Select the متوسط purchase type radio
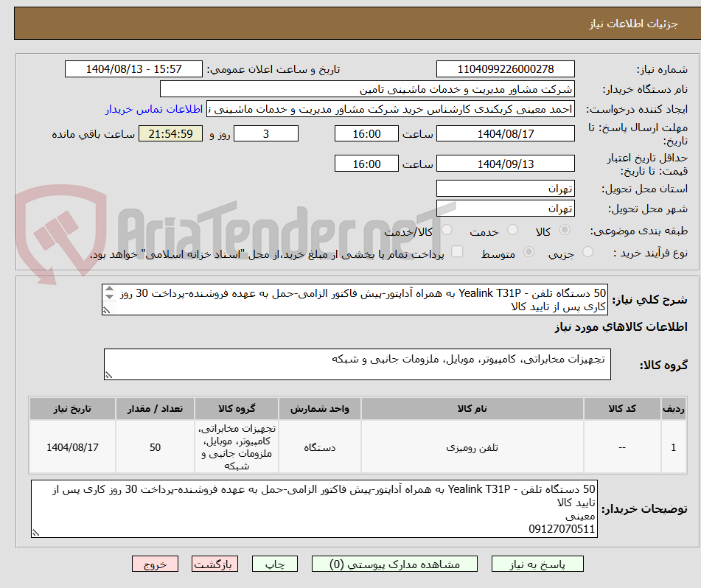Viewport: 701px width, 588px height. (x=529, y=251)
